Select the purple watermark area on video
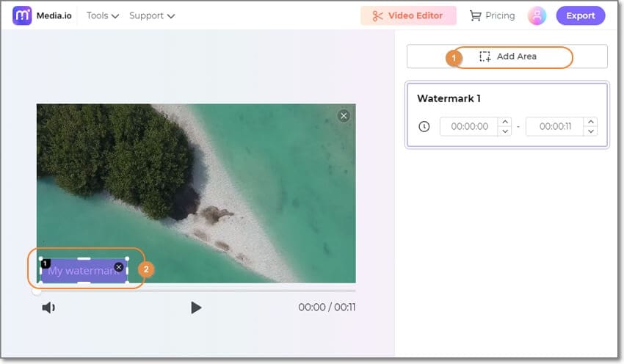The height and width of the screenshot is (364, 624). 84,271
